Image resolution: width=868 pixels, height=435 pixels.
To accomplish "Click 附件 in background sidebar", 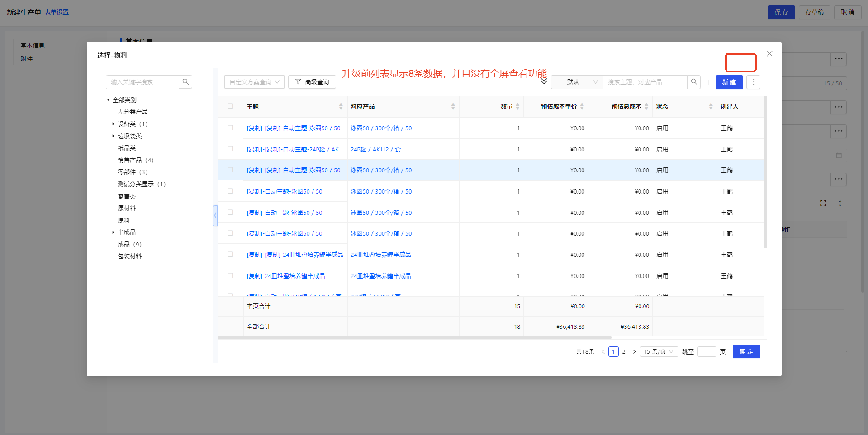I will point(27,59).
